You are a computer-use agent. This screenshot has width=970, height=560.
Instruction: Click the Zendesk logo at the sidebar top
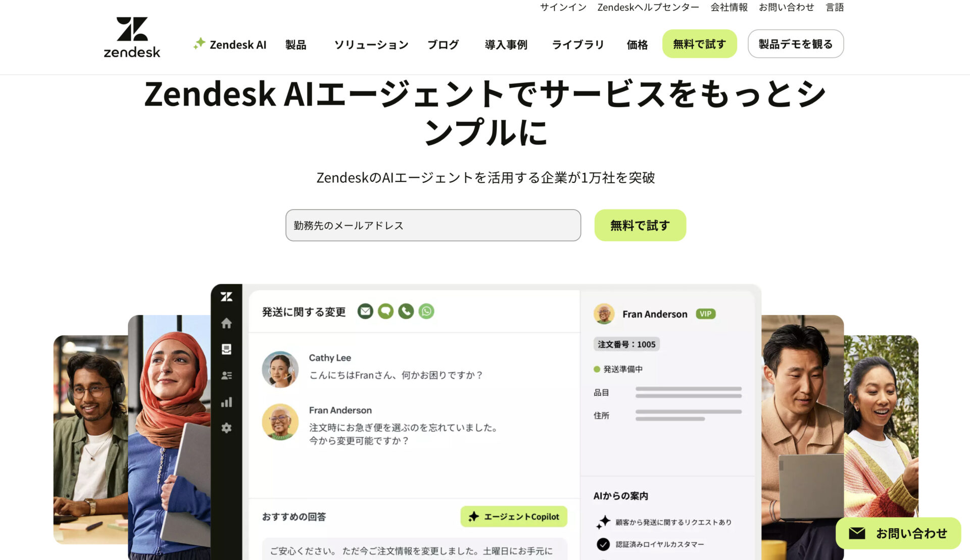tap(226, 297)
